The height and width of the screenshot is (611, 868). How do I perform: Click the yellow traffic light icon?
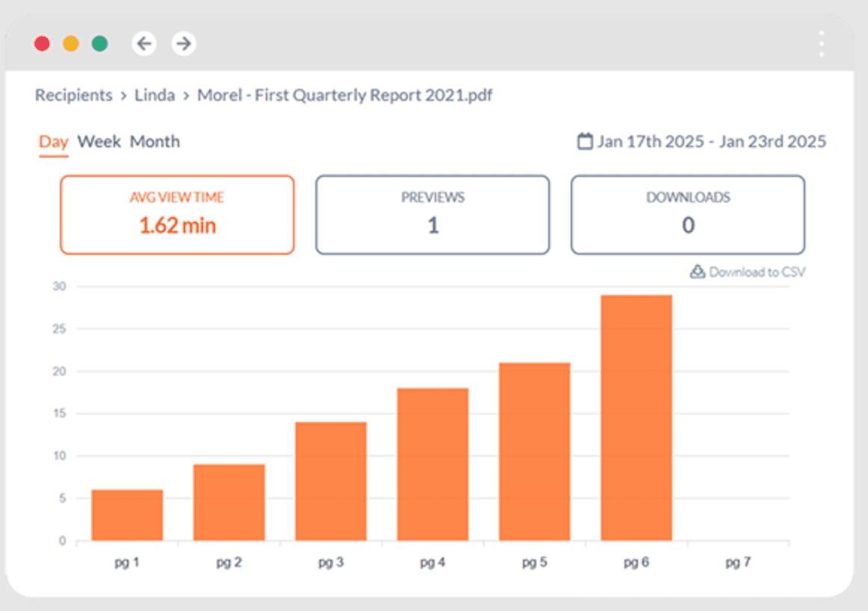(71, 43)
